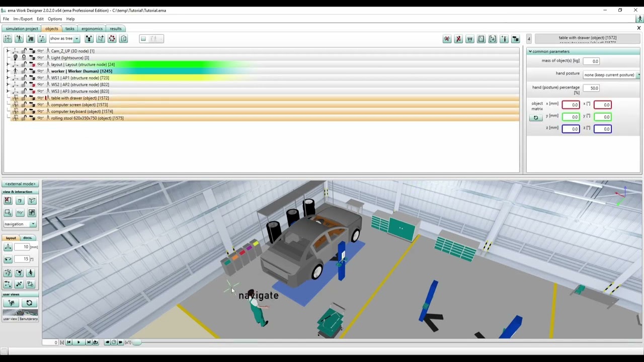Click the add user view button
Image resolution: width=644 pixels, height=362 pixels.
tap(11, 303)
